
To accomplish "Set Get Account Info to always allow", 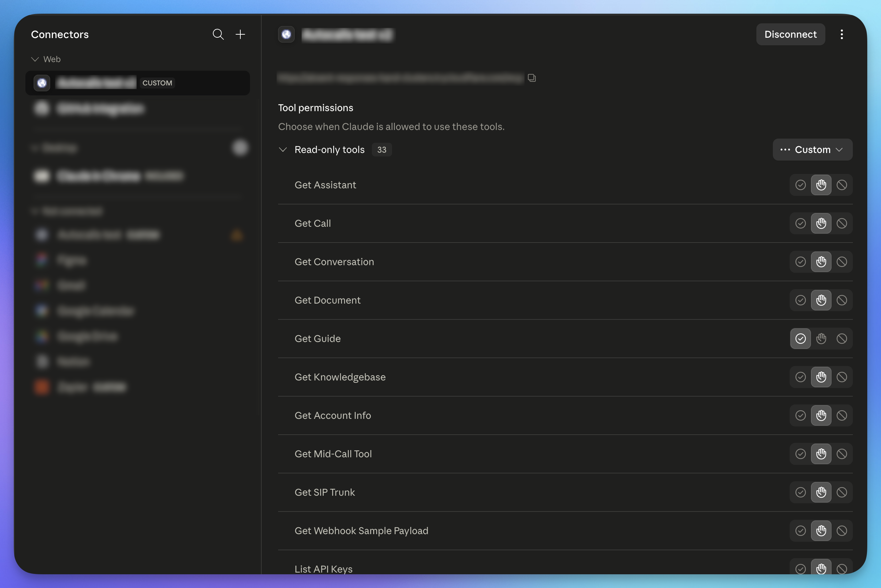I will click(800, 415).
